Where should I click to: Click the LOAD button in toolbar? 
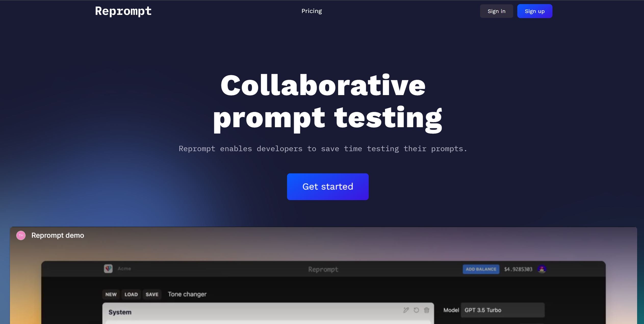pos(131,294)
